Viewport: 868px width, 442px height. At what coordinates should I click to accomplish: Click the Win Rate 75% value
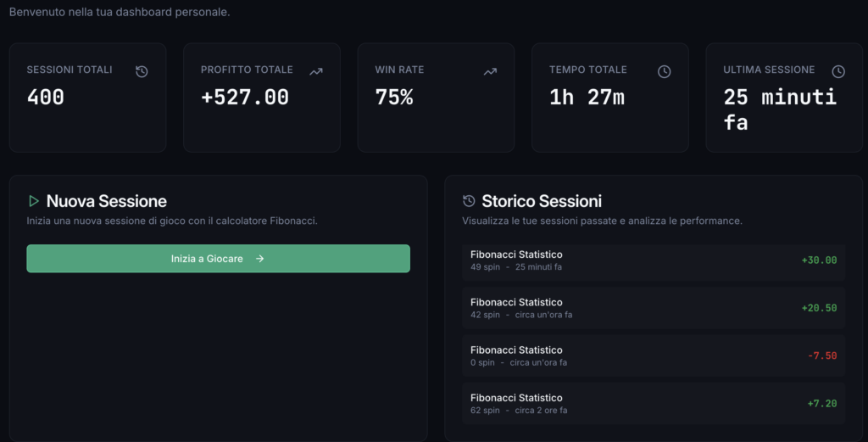point(394,98)
